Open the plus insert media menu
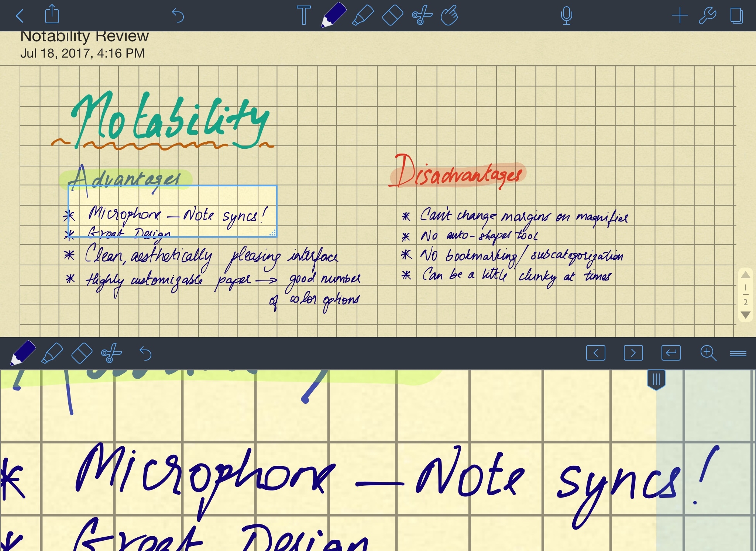 [680, 16]
